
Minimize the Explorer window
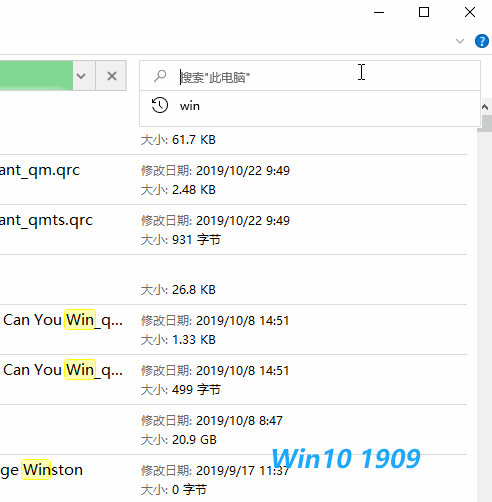click(x=379, y=12)
